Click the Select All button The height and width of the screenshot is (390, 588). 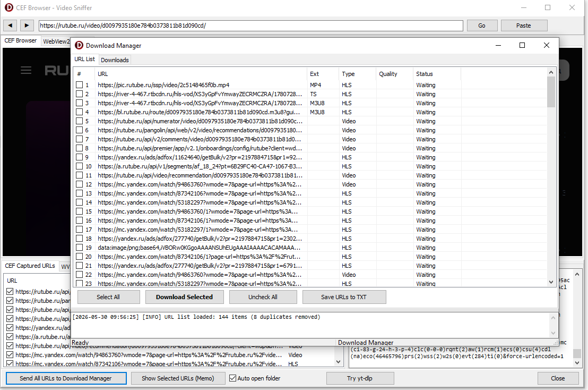[108, 297]
